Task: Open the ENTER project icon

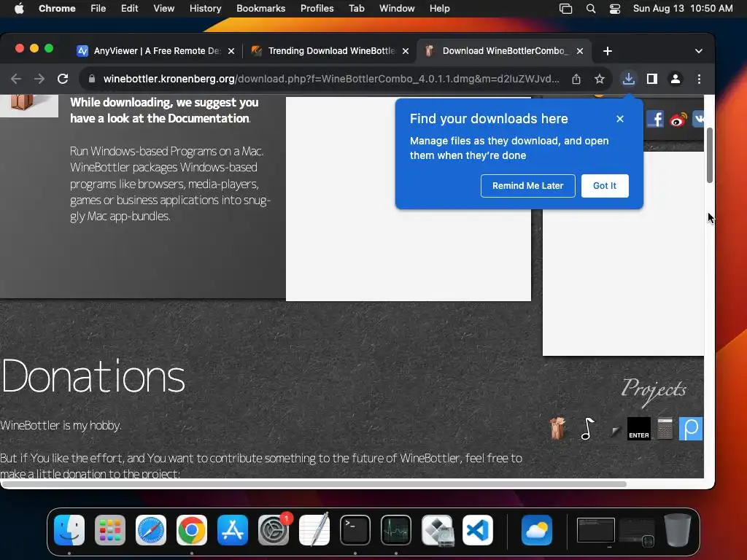Action: point(639,429)
